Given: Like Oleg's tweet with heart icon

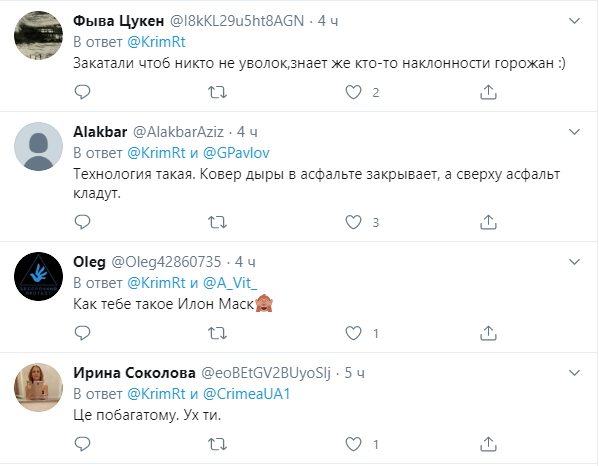Looking at the screenshot, I should (x=353, y=333).
